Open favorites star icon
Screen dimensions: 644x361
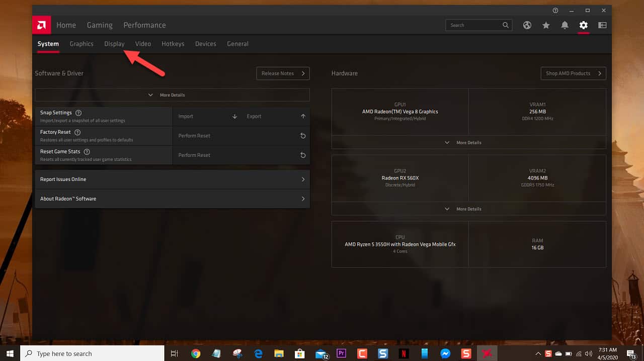click(546, 25)
